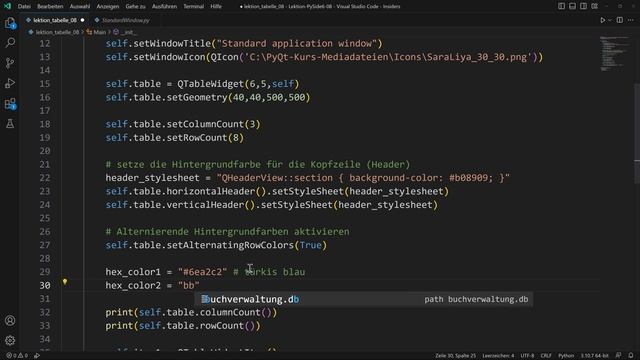Image resolution: width=640 pixels, height=360 pixels.
Task: Click the feedback icon in the status bar
Action: coord(619,356)
